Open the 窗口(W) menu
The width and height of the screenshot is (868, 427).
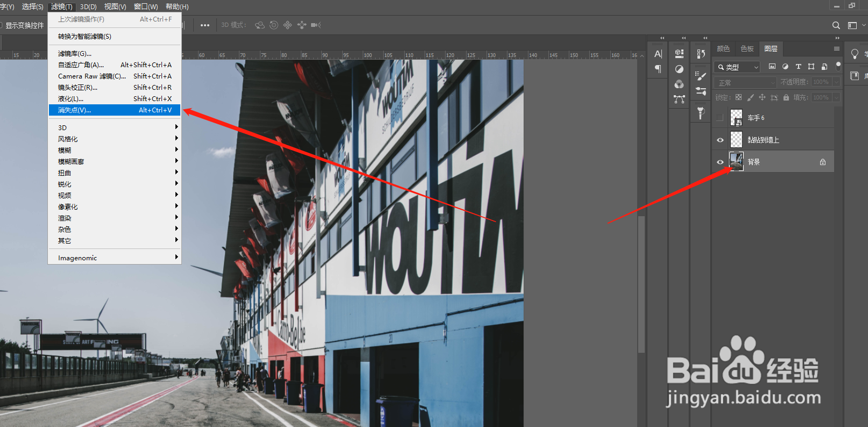[x=146, y=6]
